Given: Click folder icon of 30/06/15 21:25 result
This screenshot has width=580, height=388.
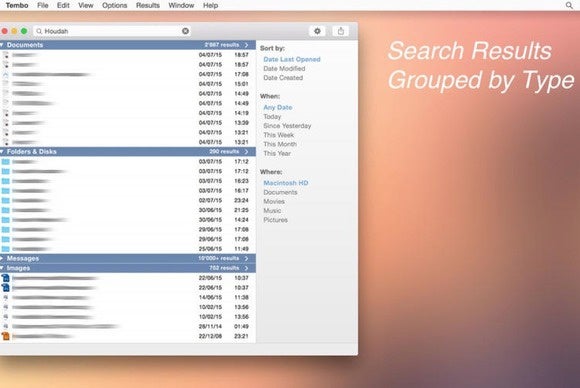Looking at the screenshot, I should coord(6,210).
